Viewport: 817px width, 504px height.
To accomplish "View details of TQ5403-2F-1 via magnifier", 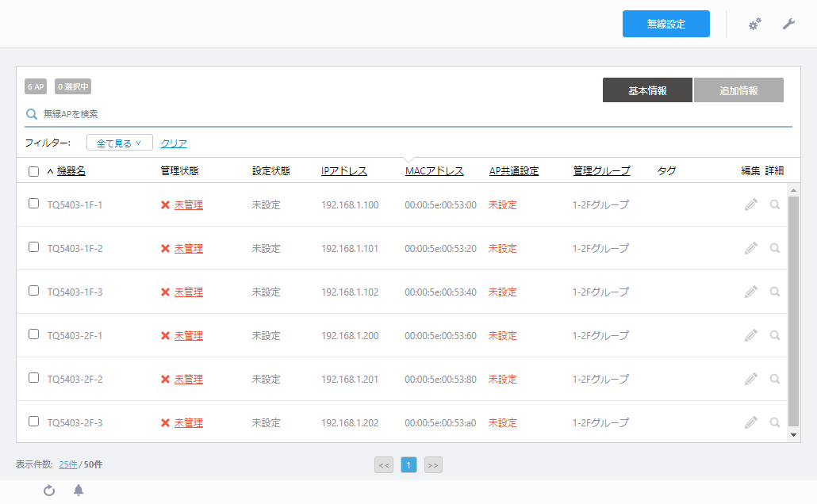I will pos(775,335).
